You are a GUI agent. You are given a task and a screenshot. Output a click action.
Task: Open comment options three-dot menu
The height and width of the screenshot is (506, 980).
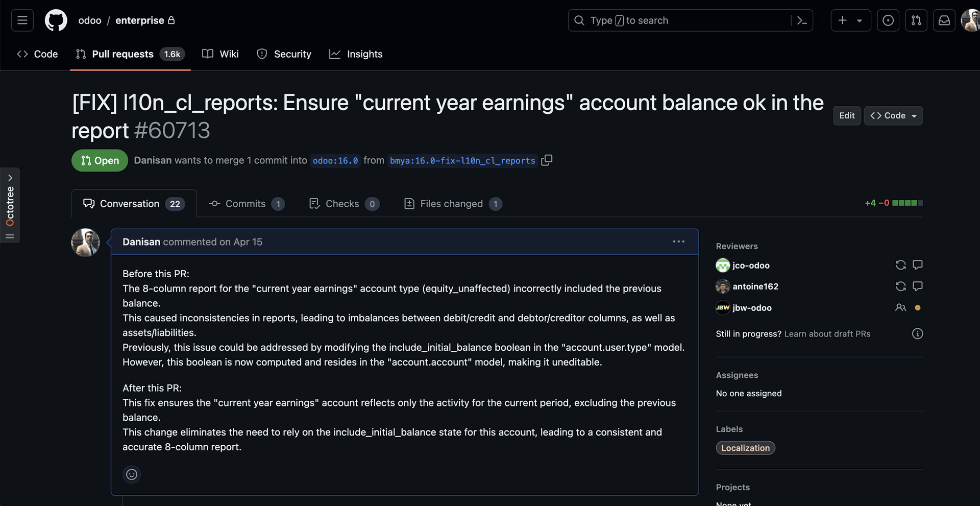tap(678, 242)
